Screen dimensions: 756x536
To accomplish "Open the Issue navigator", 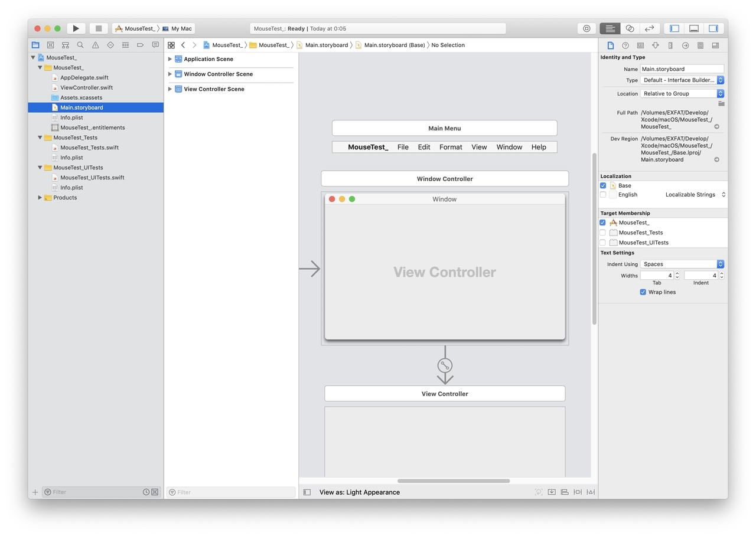I will [x=95, y=45].
